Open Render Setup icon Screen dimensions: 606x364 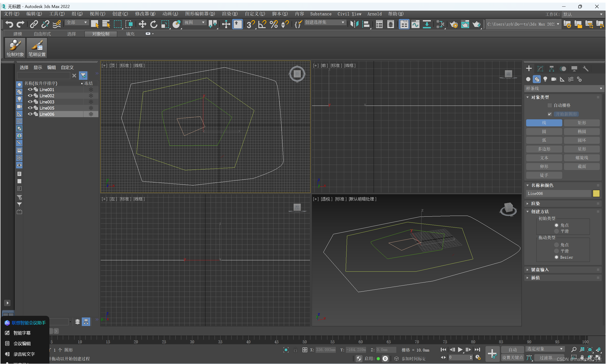(454, 24)
